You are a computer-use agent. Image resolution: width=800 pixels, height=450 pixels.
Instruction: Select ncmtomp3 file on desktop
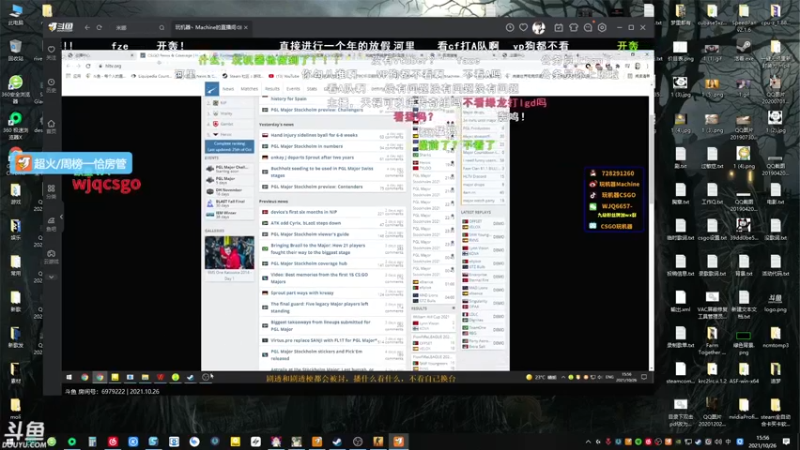[x=775, y=337]
